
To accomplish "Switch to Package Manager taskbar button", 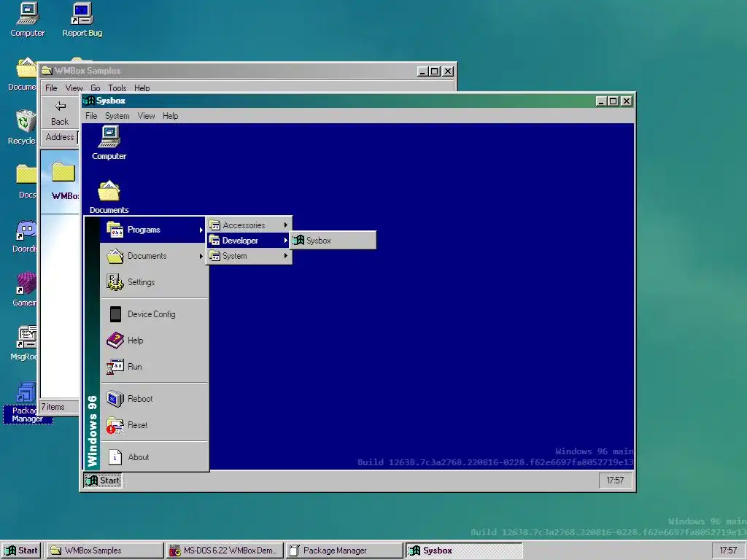I will point(344,551).
